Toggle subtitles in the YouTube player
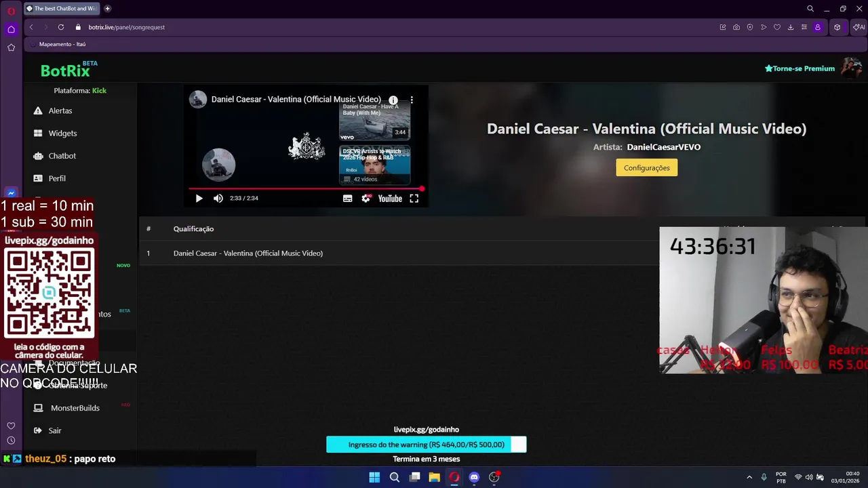The image size is (868, 488). click(x=348, y=199)
